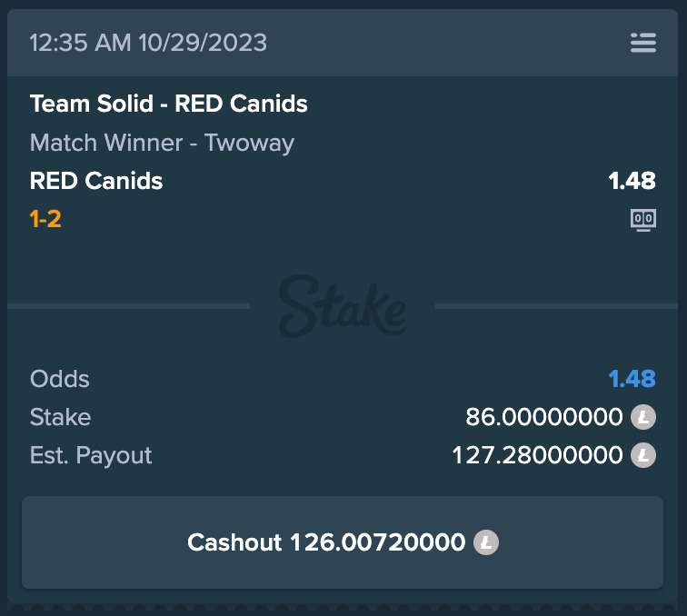The width and height of the screenshot is (687, 616).
Task: Click the 127.28000000 estimated payout amount
Action: (537, 455)
